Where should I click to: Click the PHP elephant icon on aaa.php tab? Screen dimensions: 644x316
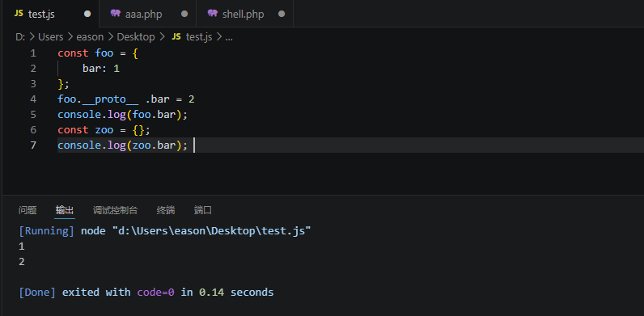tap(116, 14)
